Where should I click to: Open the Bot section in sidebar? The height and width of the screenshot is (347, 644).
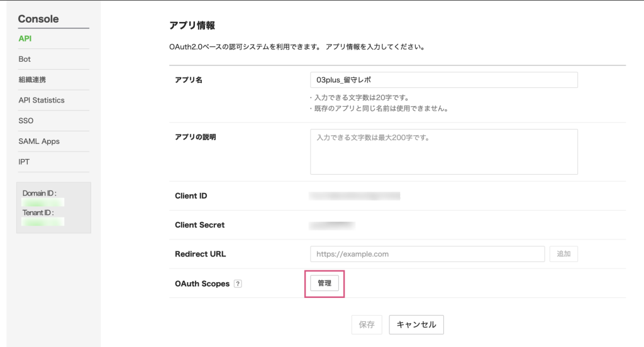click(25, 59)
